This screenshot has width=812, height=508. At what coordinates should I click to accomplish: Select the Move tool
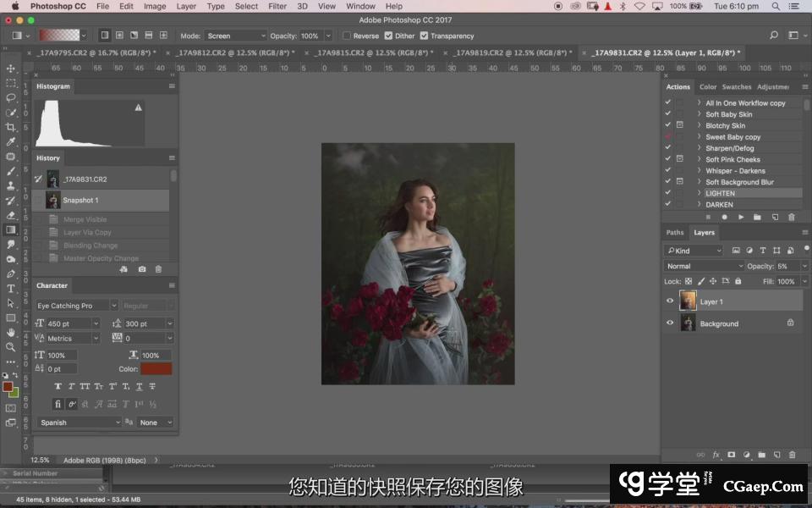click(11, 69)
